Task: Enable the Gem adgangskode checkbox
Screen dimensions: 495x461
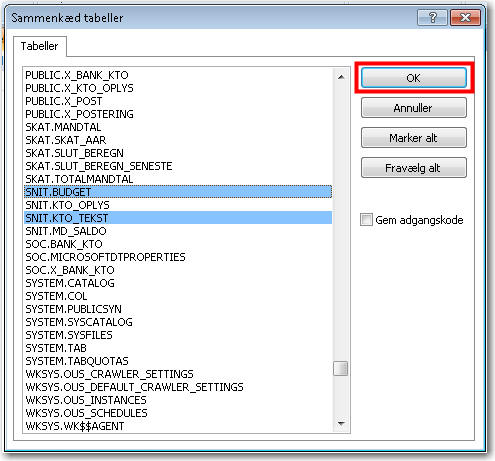Action: (366, 220)
